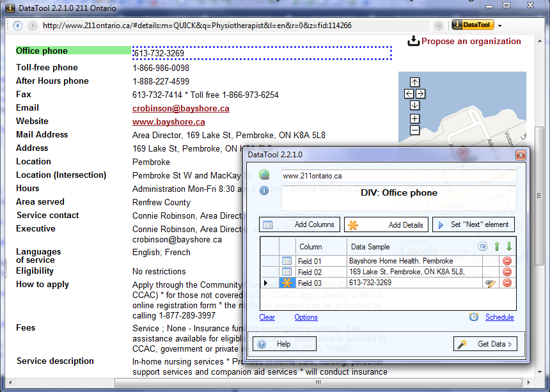
Task: Click the browser back navigation arrow
Action: (x=17, y=26)
